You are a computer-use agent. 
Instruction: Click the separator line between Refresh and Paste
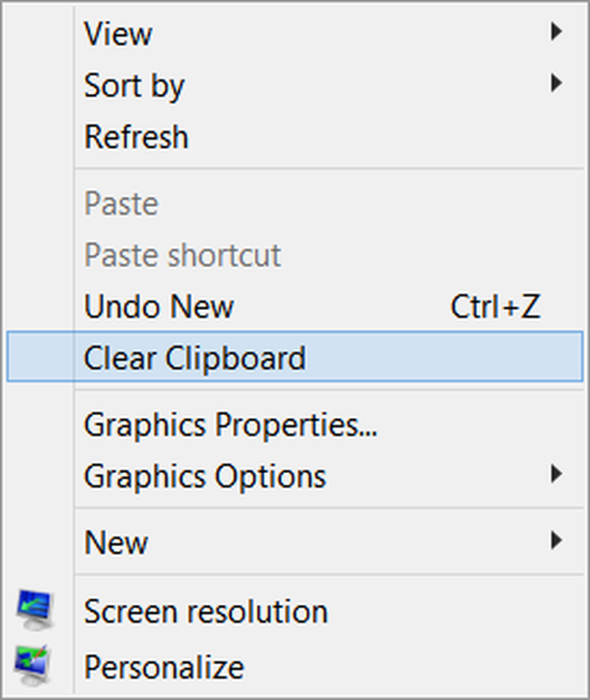point(329,169)
